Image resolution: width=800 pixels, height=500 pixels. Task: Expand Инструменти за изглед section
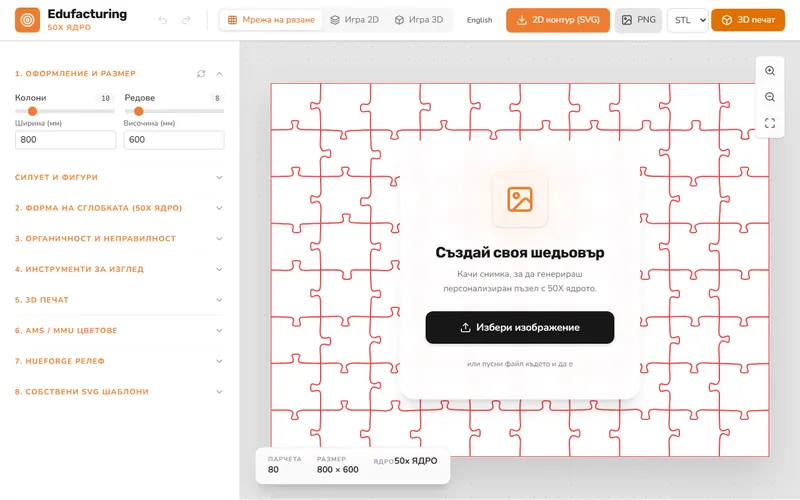click(119, 269)
